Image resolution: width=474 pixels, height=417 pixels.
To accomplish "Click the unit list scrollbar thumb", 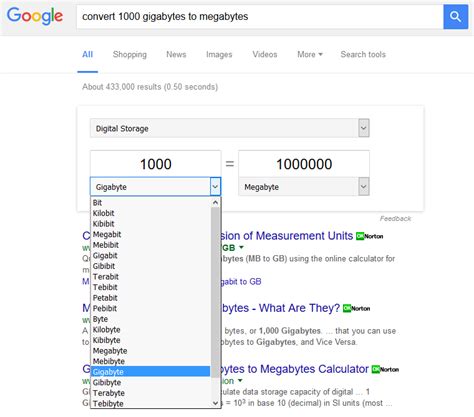I will [215, 292].
